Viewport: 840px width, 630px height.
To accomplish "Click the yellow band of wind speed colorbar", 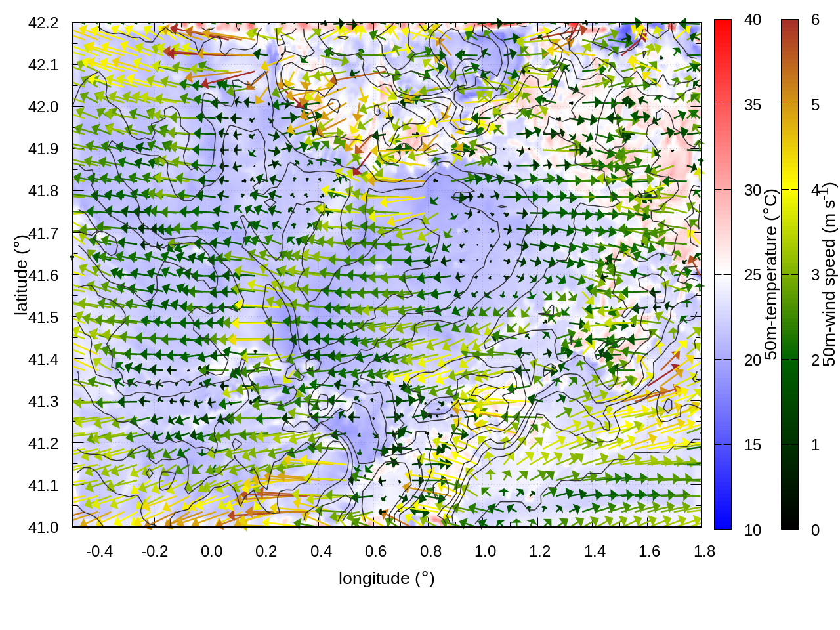I will (x=789, y=190).
